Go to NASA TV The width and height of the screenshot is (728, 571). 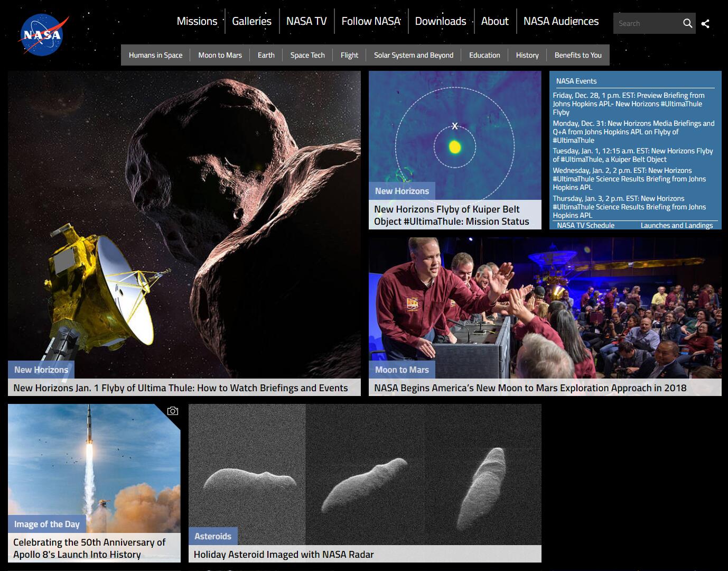pyautogui.click(x=306, y=21)
